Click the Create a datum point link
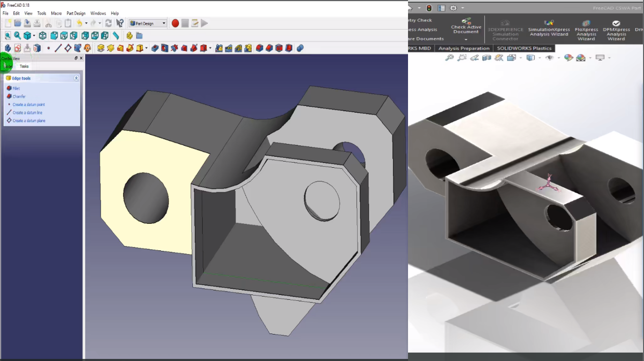Screen dimensions: 644x361 (x=29, y=105)
